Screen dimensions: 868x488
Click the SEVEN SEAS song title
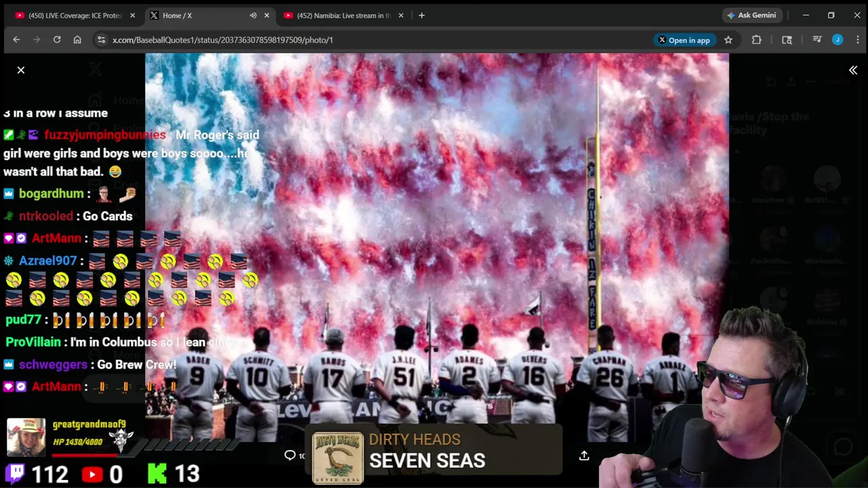[x=427, y=461]
